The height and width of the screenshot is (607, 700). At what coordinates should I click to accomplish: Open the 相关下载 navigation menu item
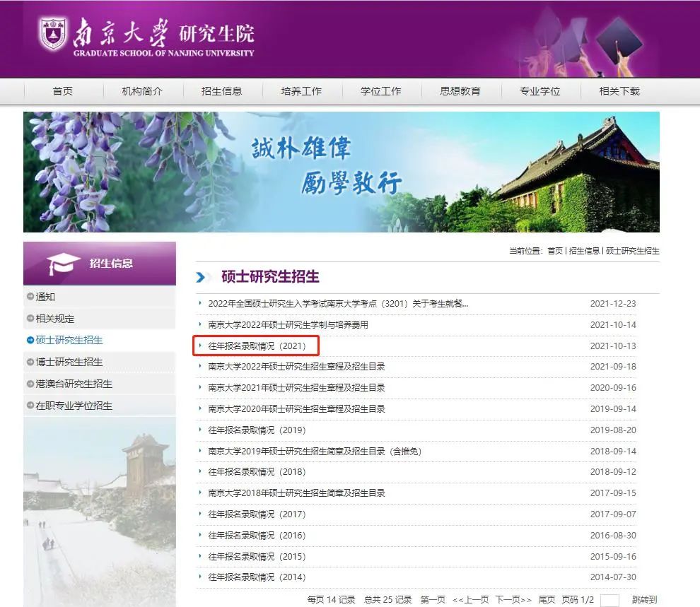point(619,91)
